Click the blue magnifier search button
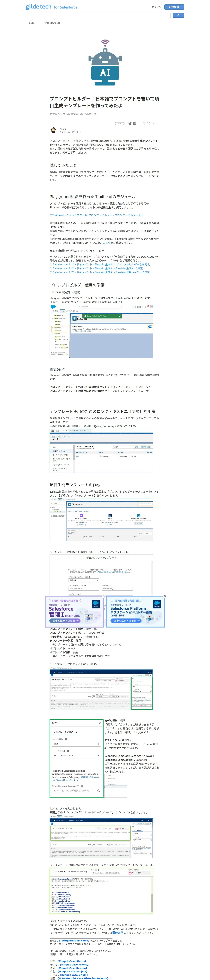The width and height of the screenshot is (210, 980). point(178,16)
